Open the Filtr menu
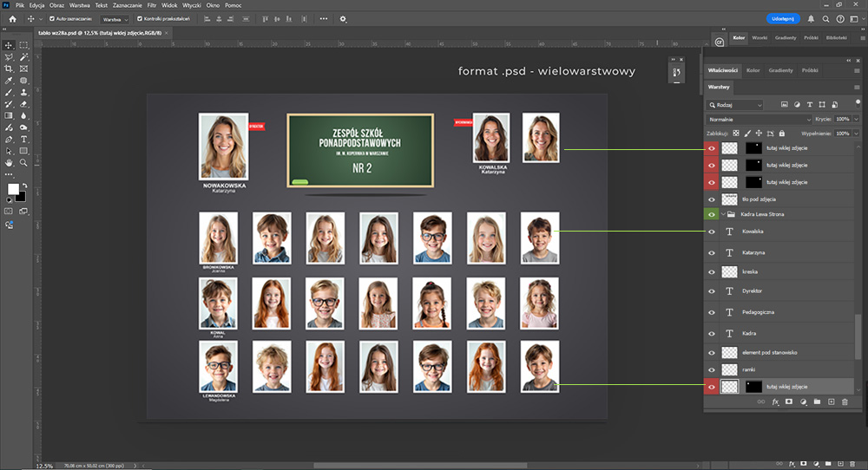This screenshot has height=470, width=868. (x=152, y=5)
